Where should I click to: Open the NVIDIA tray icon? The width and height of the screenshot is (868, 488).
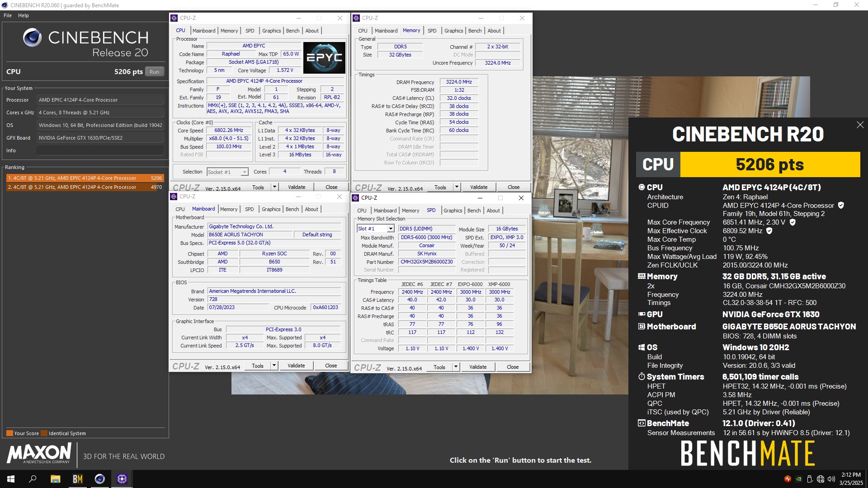click(x=799, y=479)
